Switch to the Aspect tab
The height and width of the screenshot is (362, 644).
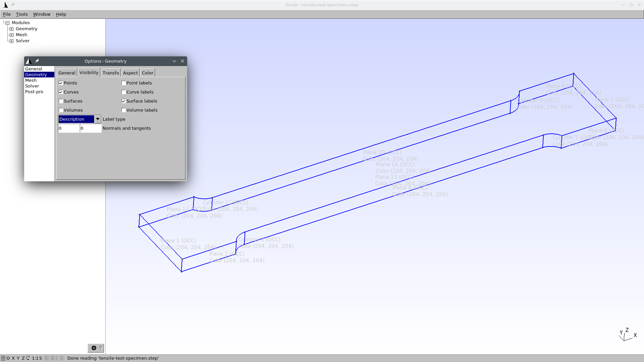pyautogui.click(x=130, y=73)
